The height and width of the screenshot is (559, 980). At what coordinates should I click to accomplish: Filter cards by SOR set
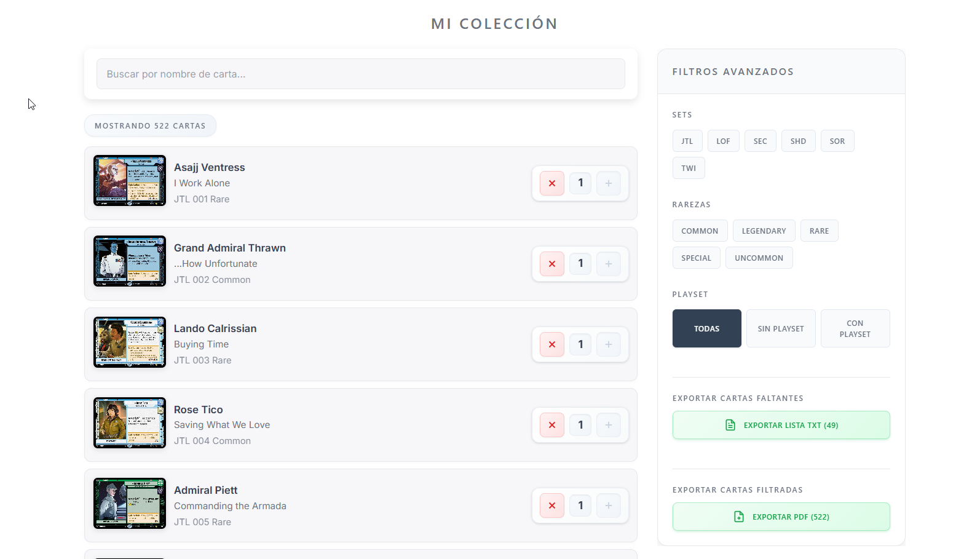click(837, 141)
